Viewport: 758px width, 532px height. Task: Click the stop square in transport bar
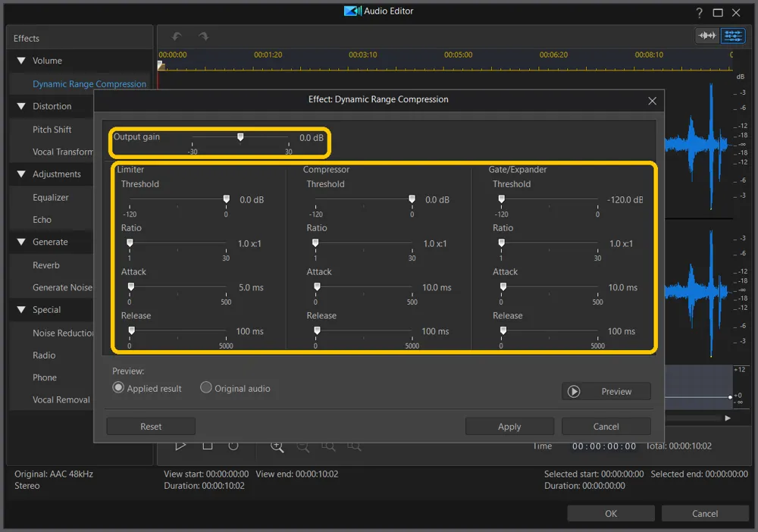[208, 446]
